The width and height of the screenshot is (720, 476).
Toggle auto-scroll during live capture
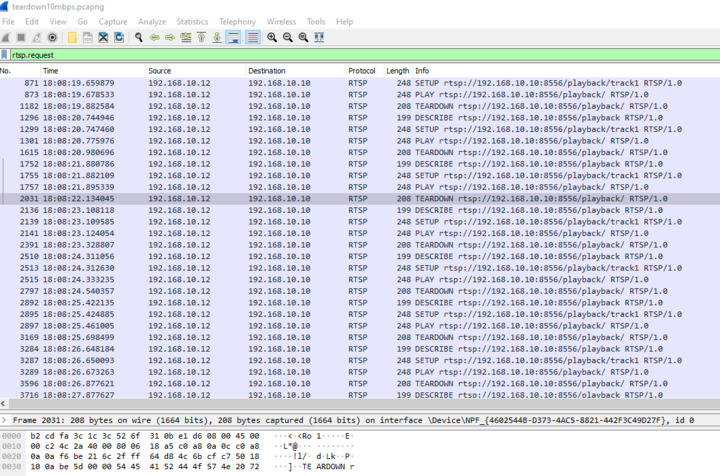[233, 38]
